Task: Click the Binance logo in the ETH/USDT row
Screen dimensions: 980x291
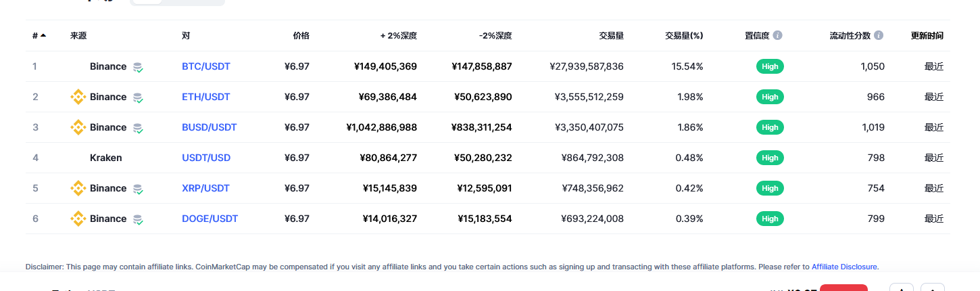Action: (78, 97)
